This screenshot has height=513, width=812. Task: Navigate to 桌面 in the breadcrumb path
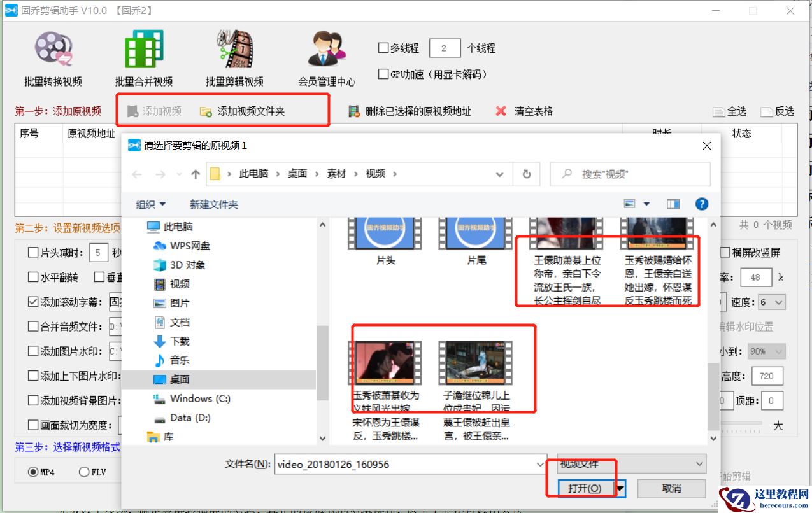297,172
